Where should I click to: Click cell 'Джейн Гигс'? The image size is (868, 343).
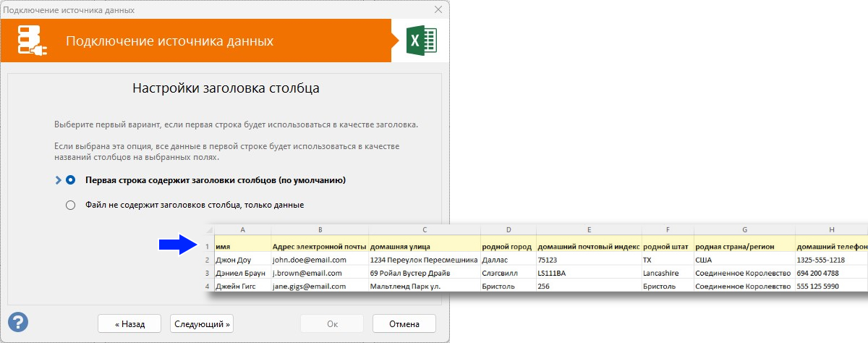tap(242, 287)
